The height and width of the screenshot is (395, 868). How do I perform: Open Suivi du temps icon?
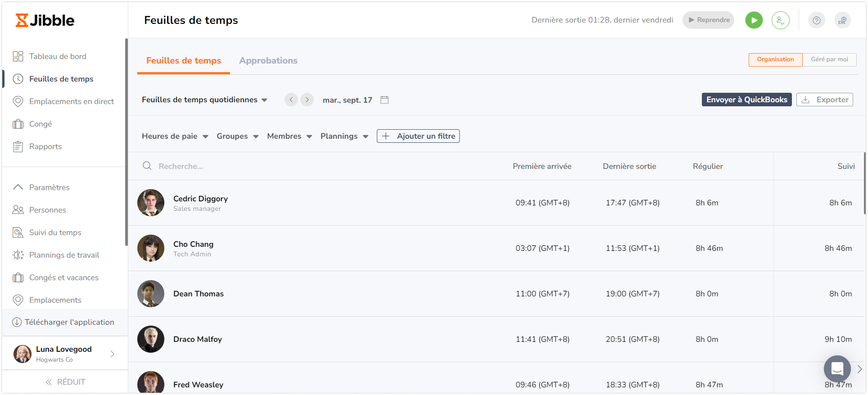[18, 232]
